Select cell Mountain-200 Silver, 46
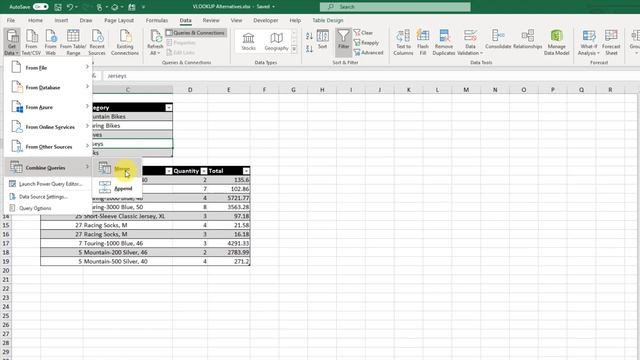The image size is (640, 360). click(x=127, y=252)
